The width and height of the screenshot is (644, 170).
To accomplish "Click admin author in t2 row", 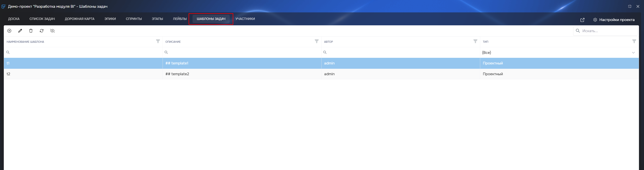I will point(401,74).
